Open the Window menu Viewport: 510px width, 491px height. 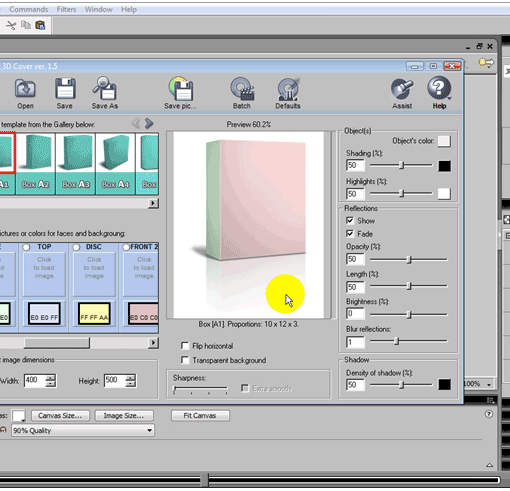[98, 9]
